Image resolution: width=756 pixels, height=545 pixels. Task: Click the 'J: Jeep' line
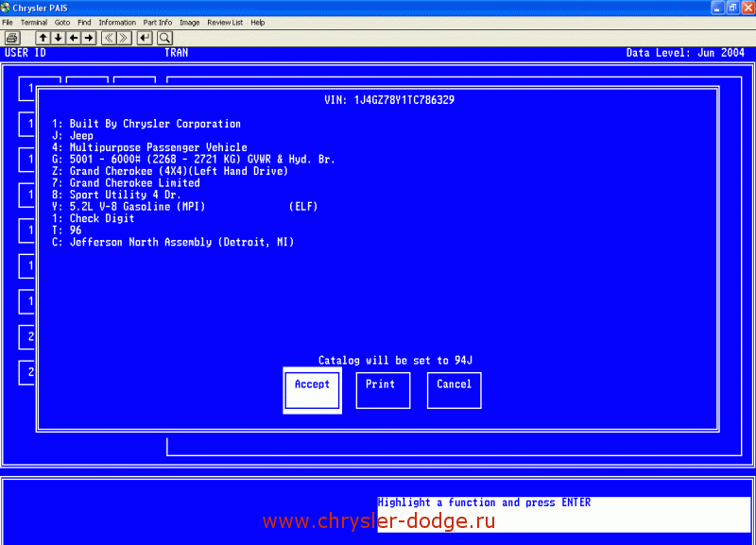tap(73, 136)
